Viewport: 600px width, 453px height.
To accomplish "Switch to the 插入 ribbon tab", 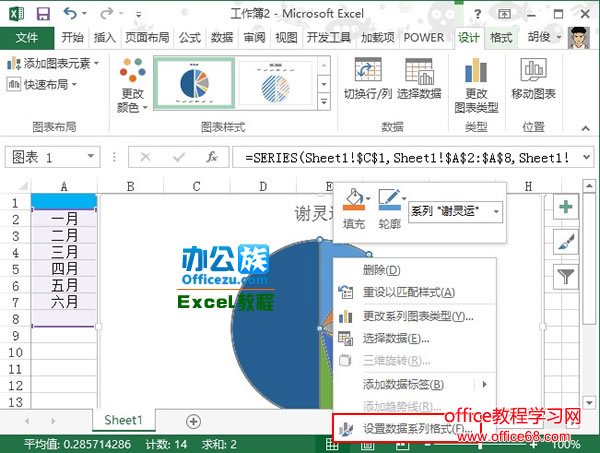I will point(104,37).
